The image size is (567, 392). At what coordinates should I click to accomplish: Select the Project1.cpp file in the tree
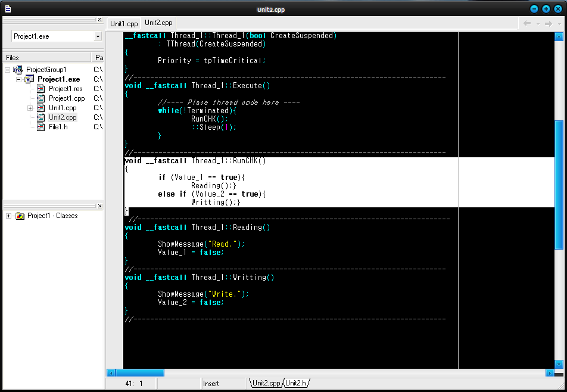[66, 98]
